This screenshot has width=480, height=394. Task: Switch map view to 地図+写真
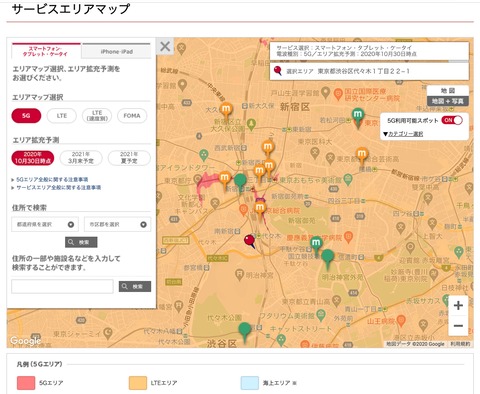click(448, 101)
